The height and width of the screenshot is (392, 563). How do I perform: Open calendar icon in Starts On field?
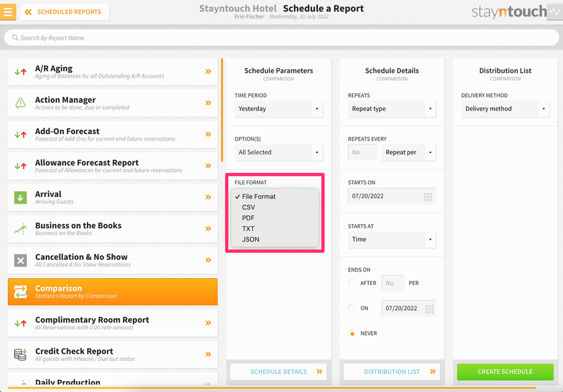tap(428, 197)
